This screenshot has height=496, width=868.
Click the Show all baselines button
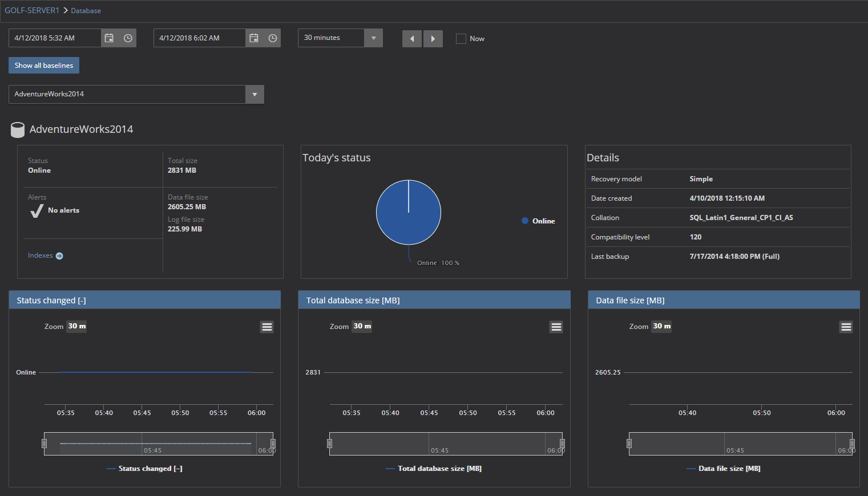(44, 66)
